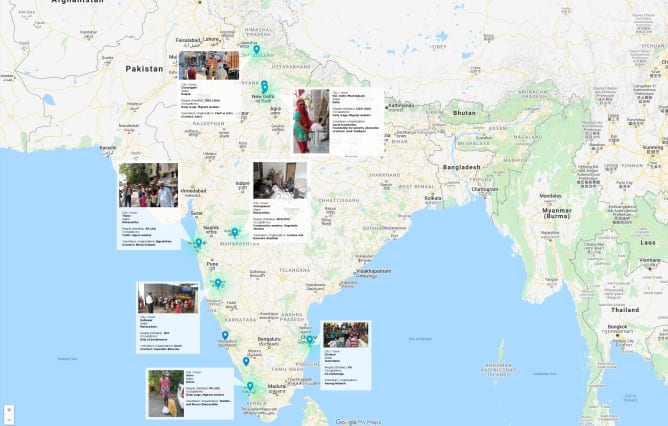
Task: Open the Chennai card's crowd photo
Action: (346, 335)
